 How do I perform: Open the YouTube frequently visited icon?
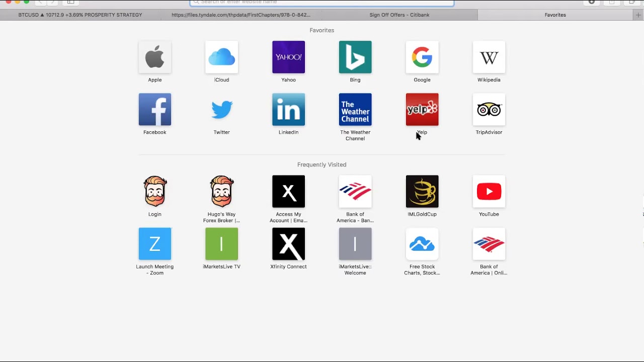(489, 191)
